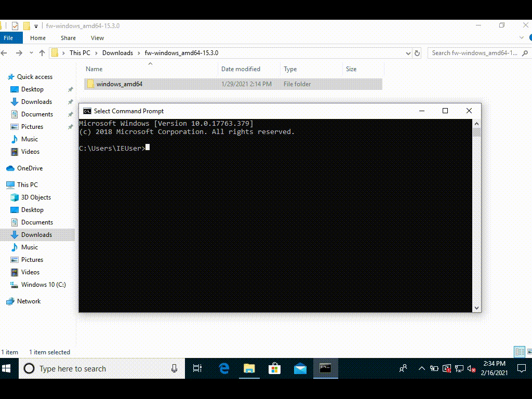
Task: Switch to File Explorer taskbar icon
Action: pos(249,368)
